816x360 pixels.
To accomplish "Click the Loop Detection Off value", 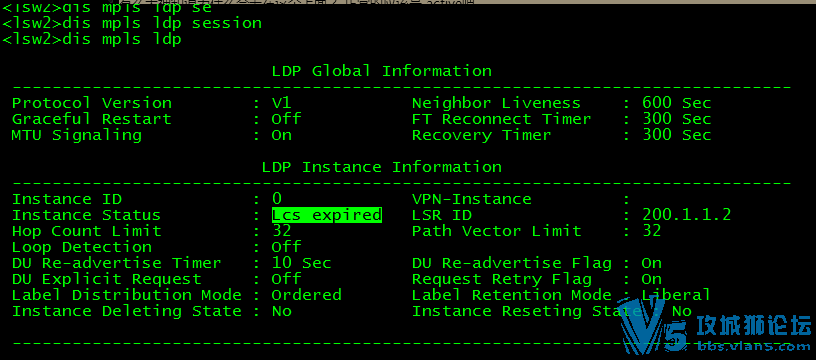I will [286, 247].
